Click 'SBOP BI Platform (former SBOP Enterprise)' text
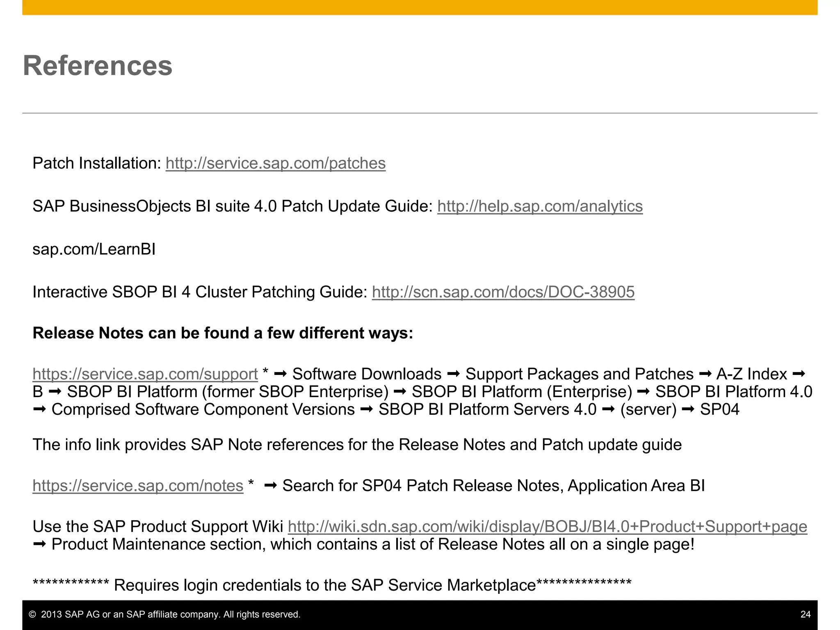This screenshot has height=630, width=840. (x=228, y=392)
